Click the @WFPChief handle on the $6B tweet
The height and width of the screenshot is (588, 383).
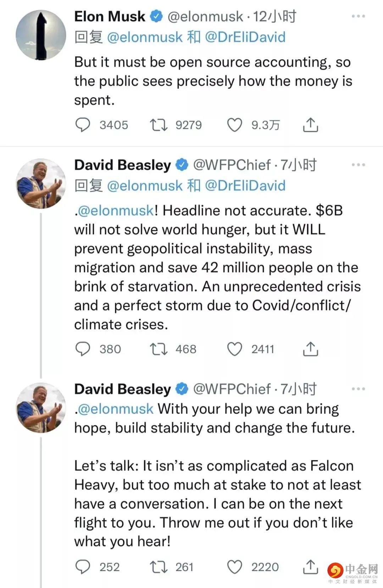232,165
